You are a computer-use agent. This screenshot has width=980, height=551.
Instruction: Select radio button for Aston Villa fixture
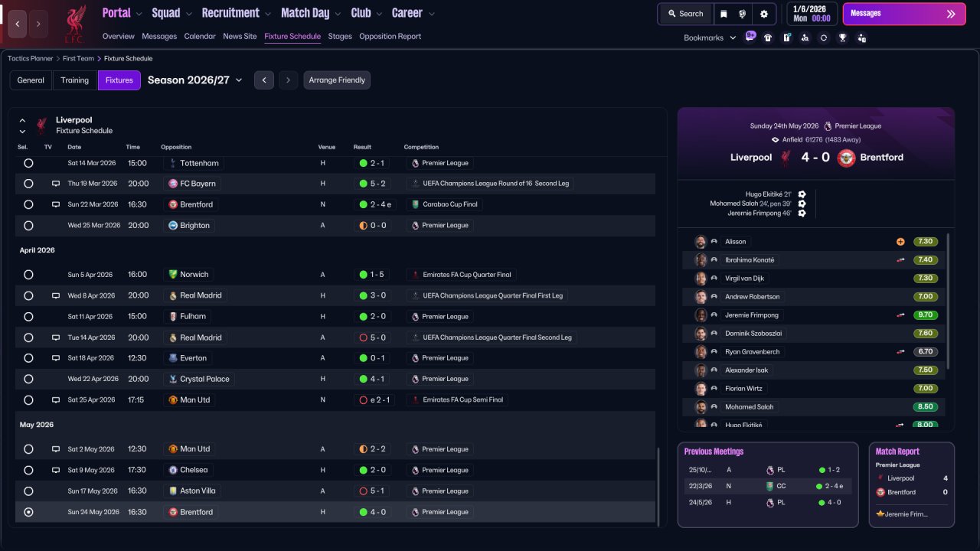point(28,491)
